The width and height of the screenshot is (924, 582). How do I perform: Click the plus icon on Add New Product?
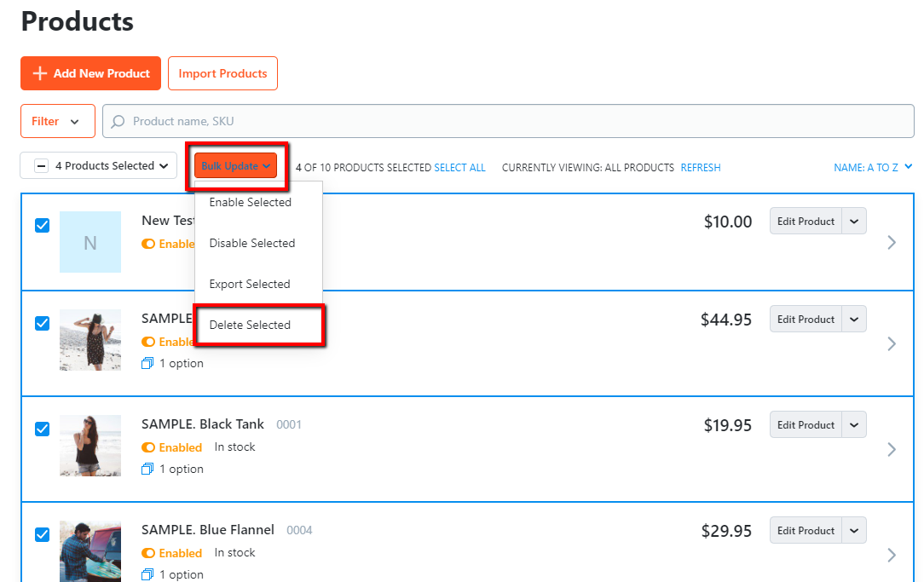(39, 73)
